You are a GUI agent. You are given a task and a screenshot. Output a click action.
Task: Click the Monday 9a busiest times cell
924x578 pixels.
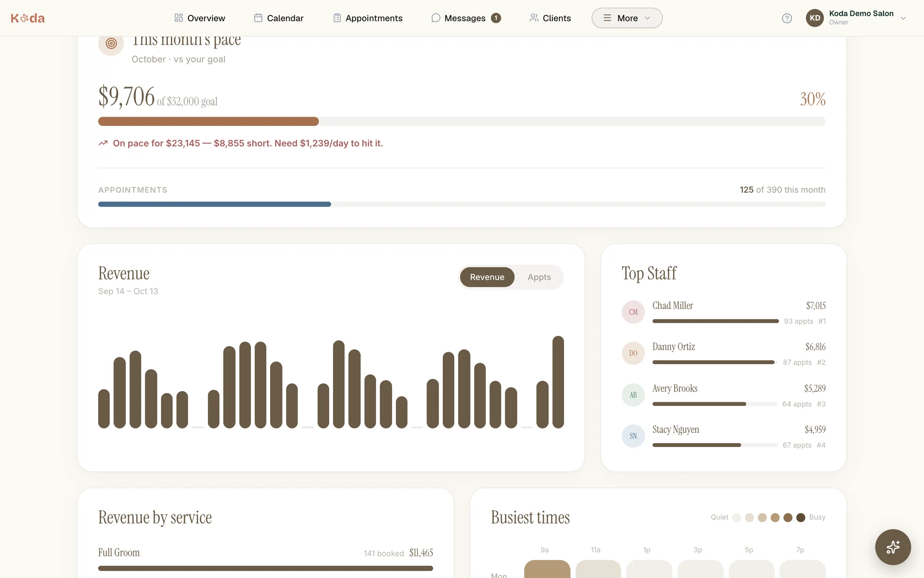point(547,569)
